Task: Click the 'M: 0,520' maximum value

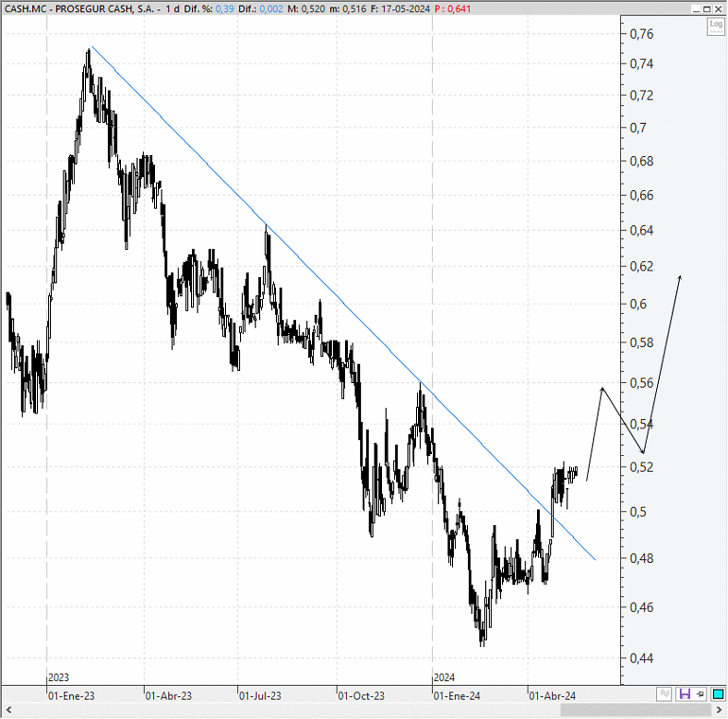Action: point(306,9)
